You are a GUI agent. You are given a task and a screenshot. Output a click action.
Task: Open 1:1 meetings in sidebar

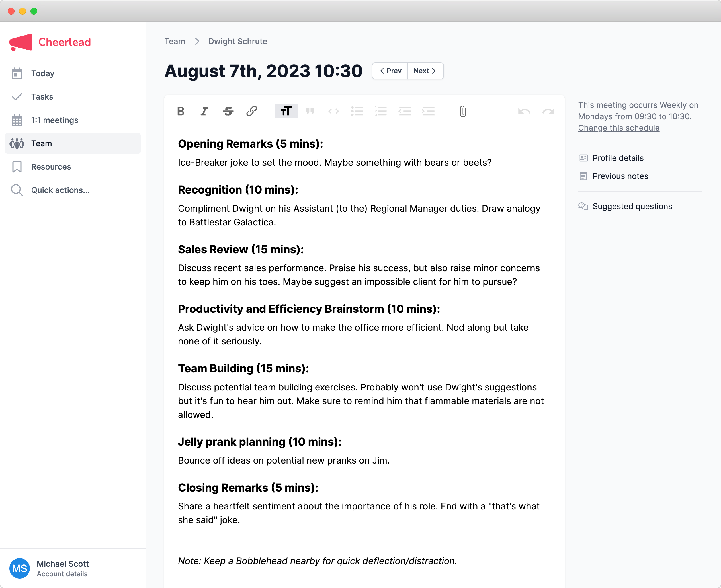point(54,120)
